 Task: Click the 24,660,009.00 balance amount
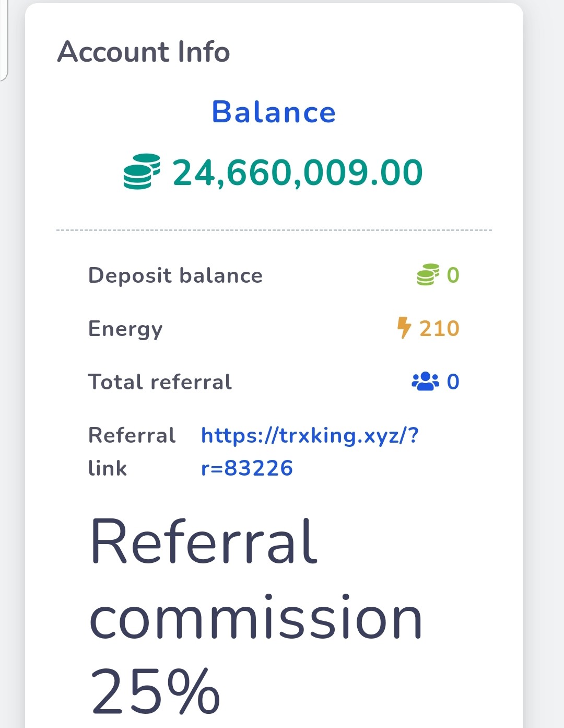point(298,172)
